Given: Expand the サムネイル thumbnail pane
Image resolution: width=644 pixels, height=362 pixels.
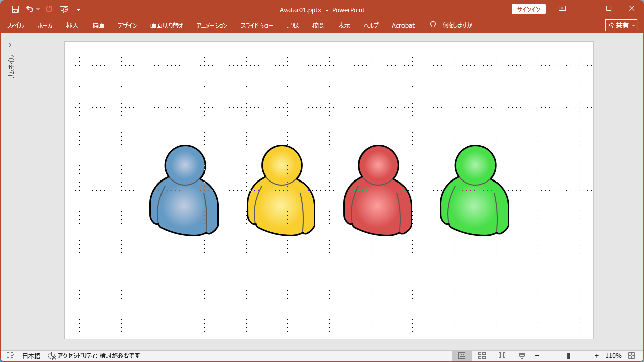Looking at the screenshot, I should click(10, 44).
